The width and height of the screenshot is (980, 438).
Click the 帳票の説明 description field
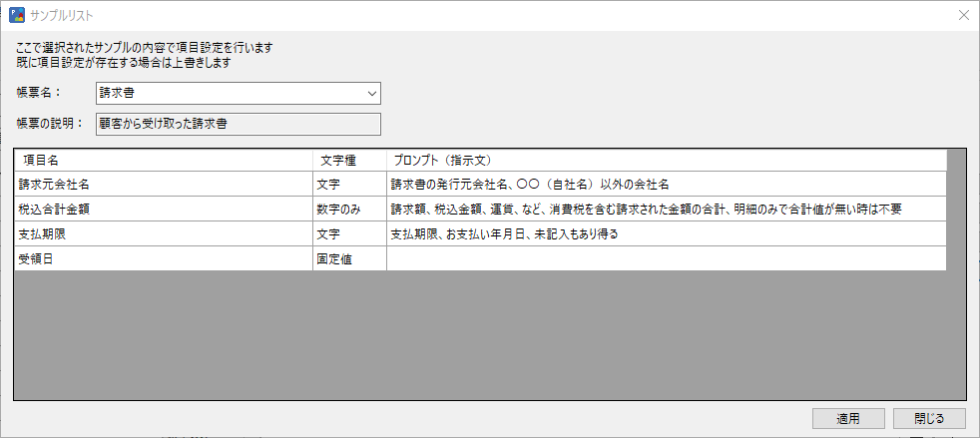coord(238,125)
